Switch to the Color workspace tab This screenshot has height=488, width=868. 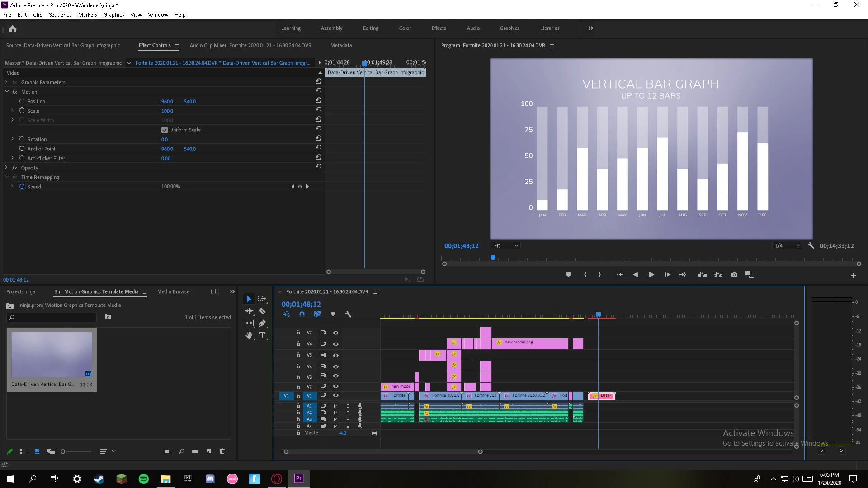click(x=405, y=28)
